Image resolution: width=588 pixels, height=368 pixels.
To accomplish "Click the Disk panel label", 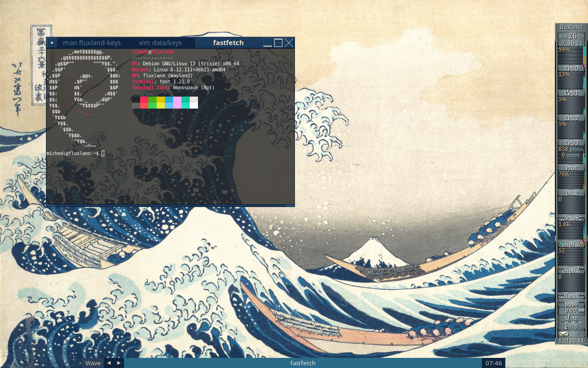I will point(571,193).
